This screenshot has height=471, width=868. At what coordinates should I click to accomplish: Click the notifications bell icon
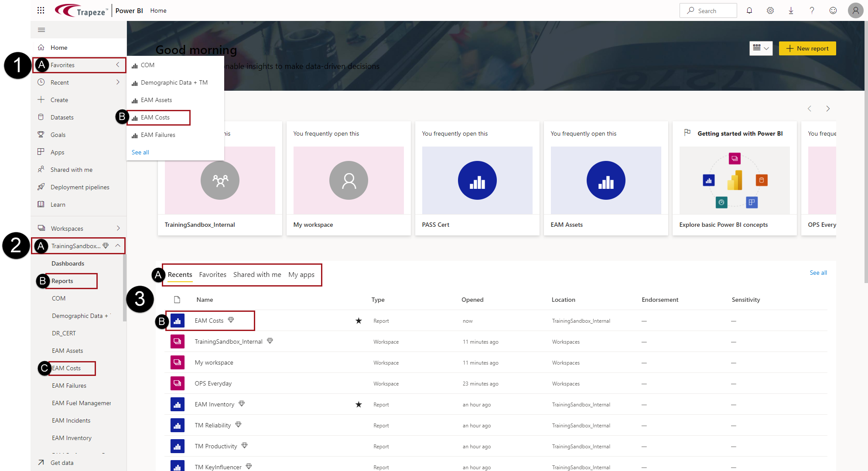[749, 10]
